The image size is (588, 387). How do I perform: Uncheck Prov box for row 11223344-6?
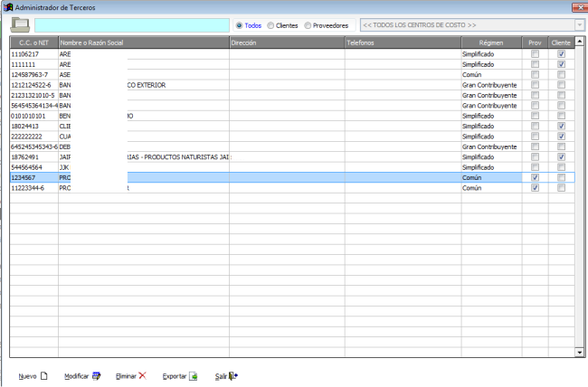coord(536,188)
